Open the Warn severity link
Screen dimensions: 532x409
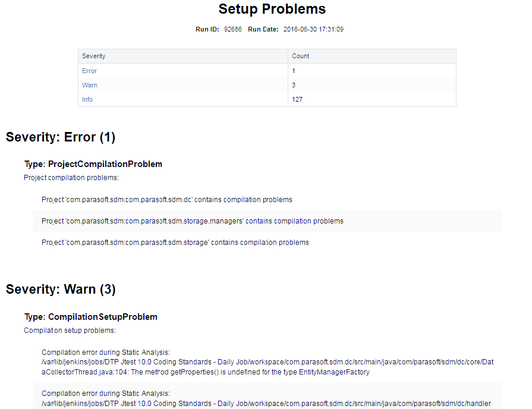[90, 85]
